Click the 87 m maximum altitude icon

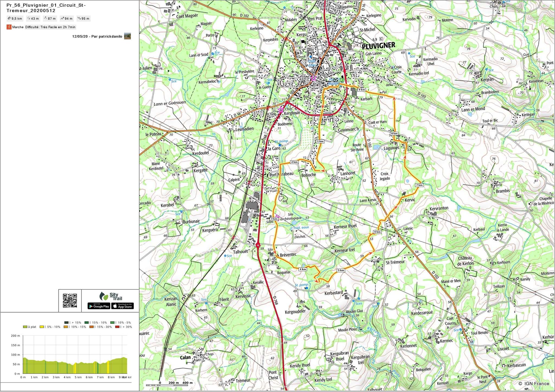pyautogui.click(x=46, y=19)
